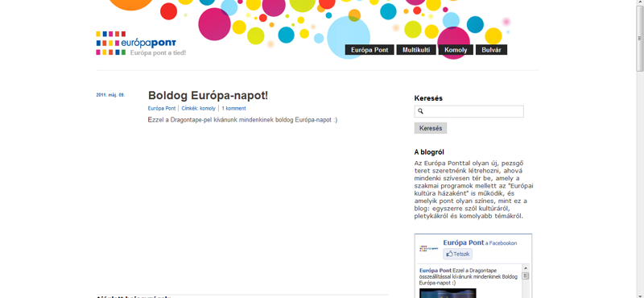Screen dimensions: 644x298
Task: Click the Dragontape greeting sentence in post
Action: [x=242, y=120]
